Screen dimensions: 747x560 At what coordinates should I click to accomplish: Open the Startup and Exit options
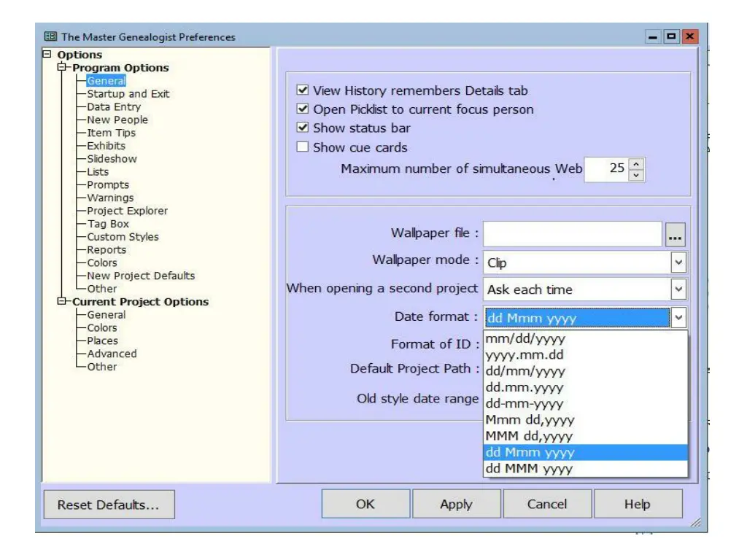[128, 94]
